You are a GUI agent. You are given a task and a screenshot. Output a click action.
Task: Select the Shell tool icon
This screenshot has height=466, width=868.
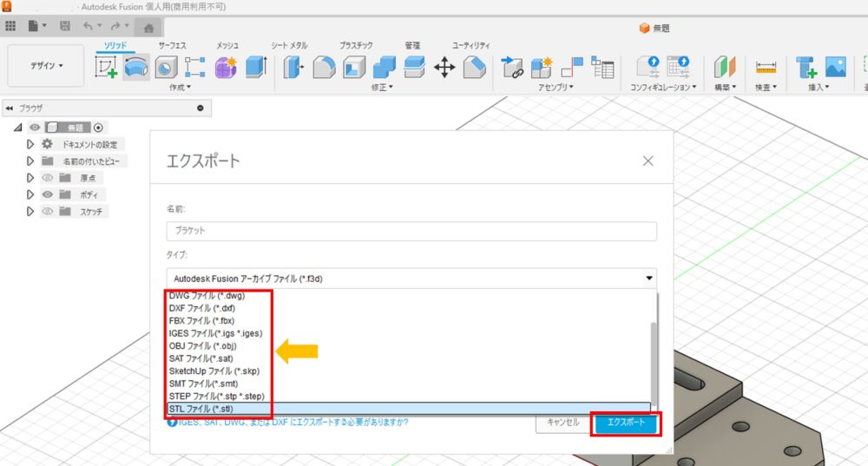[x=354, y=68]
